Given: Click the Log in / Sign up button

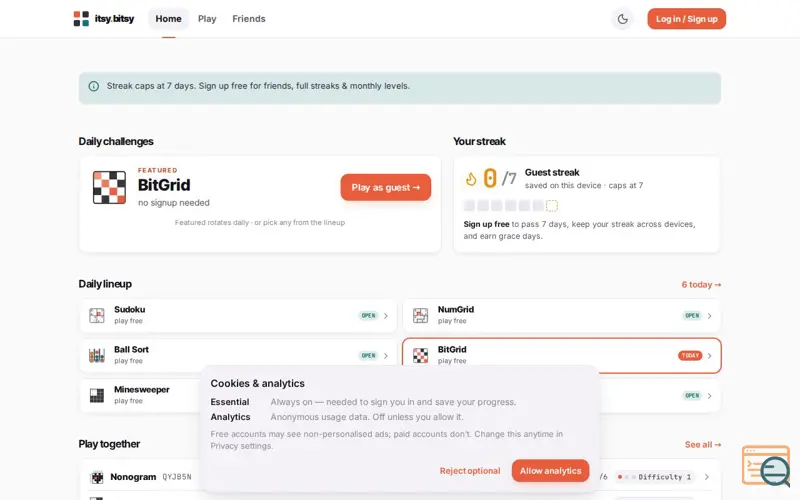Looking at the screenshot, I should (x=687, y=19).
